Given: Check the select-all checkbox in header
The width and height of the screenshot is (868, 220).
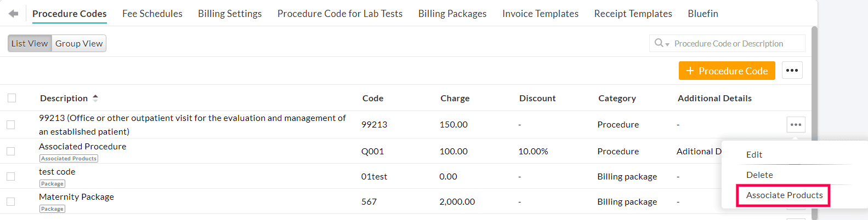Looking at the screenshot, I should 12,98.
